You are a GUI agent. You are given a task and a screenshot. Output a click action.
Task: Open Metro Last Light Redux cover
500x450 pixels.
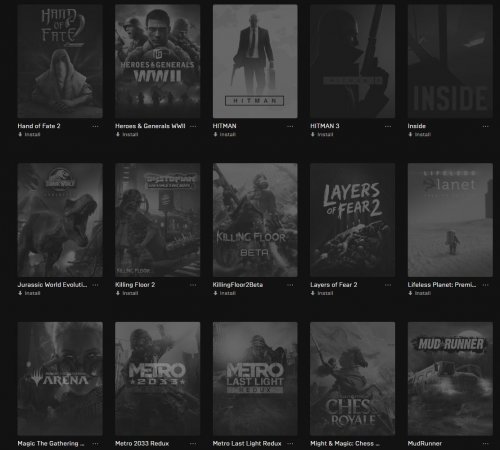(255, 379)
